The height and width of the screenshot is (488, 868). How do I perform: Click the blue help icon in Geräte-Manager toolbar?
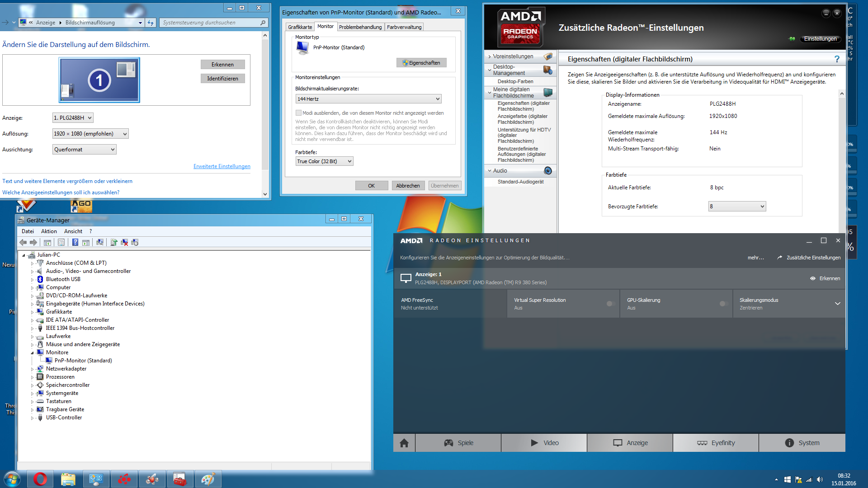click(75, 243)
